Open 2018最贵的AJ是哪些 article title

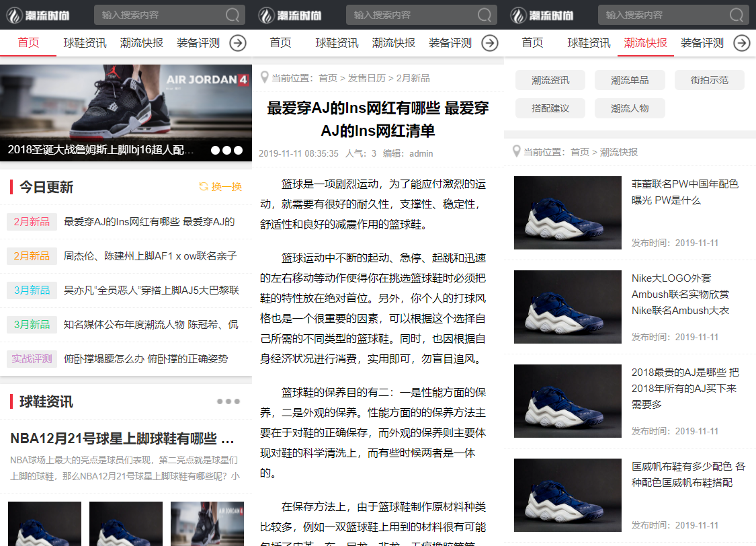685,388
